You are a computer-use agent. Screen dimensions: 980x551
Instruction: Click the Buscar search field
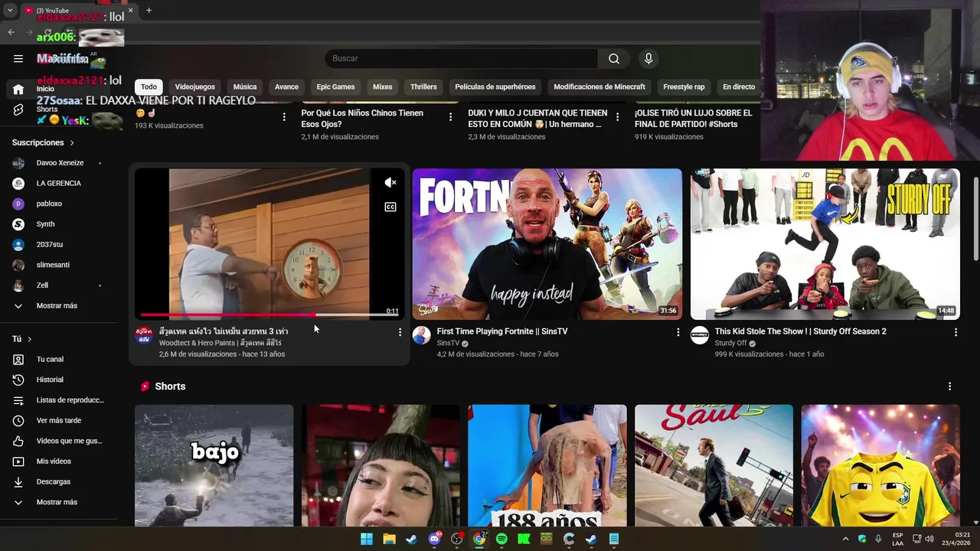coord(461,59)
